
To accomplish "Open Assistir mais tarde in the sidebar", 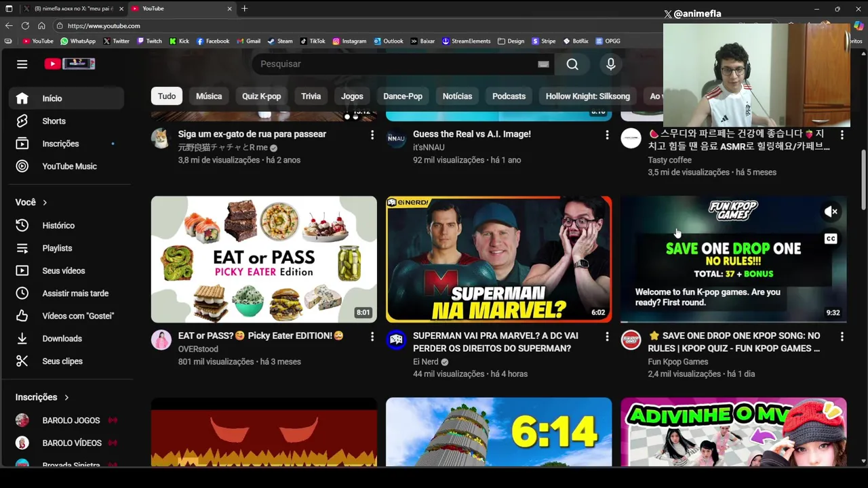I will click(x=66, y=293).
